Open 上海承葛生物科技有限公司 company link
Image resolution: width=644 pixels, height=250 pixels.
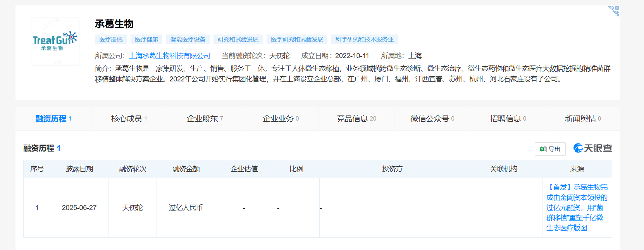click(170, 56)
